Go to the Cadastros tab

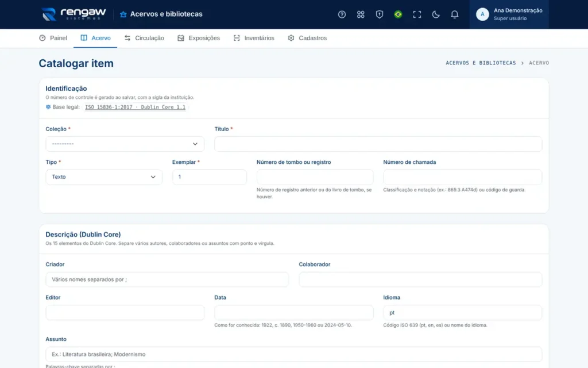coord(307,38)
